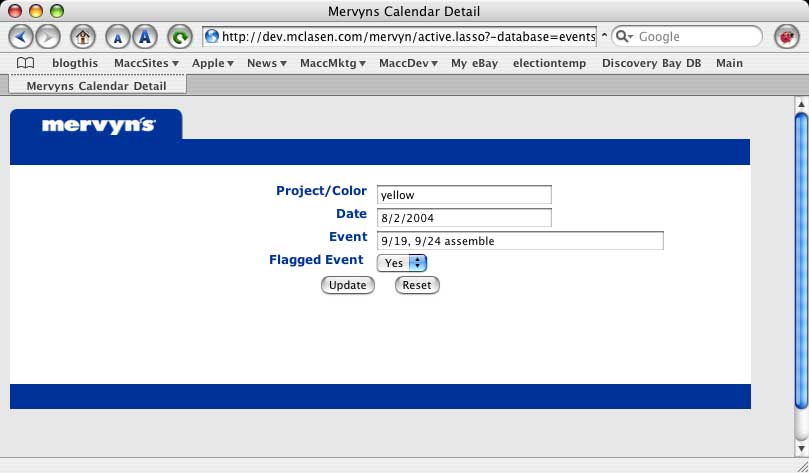Open the blogthis bookmark

(75, 63)
